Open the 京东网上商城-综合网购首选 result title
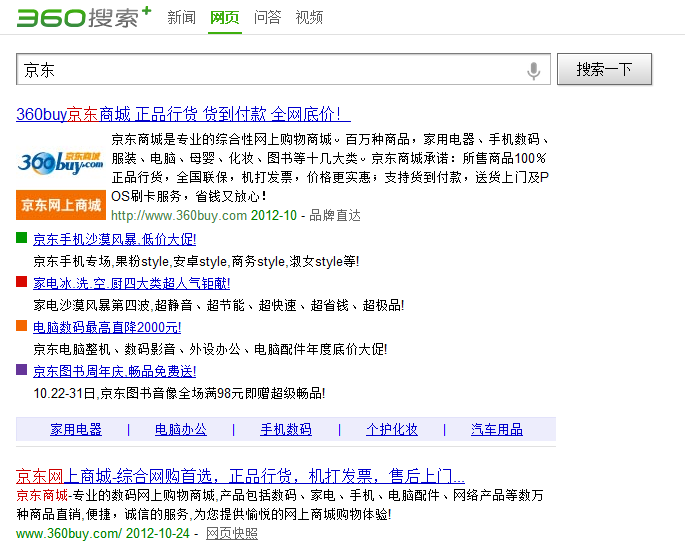 pos(240,475)
